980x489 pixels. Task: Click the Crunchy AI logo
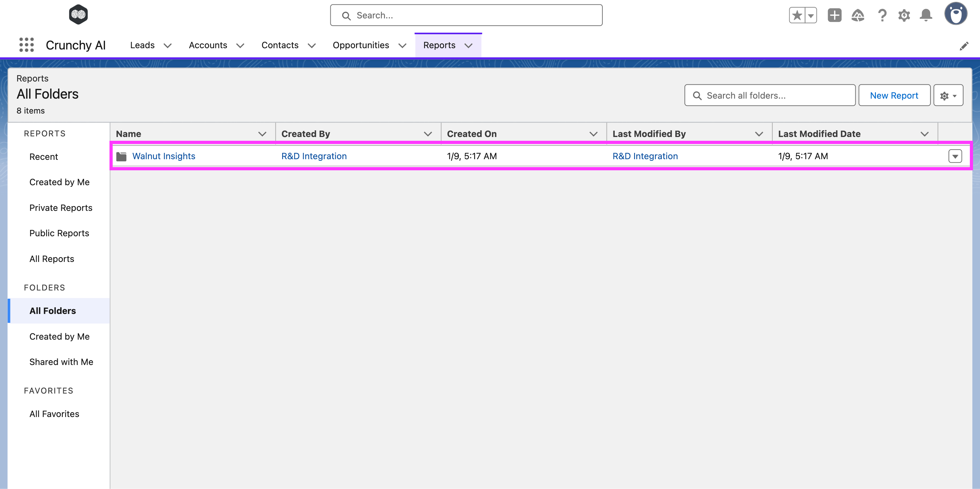(78, 15)
